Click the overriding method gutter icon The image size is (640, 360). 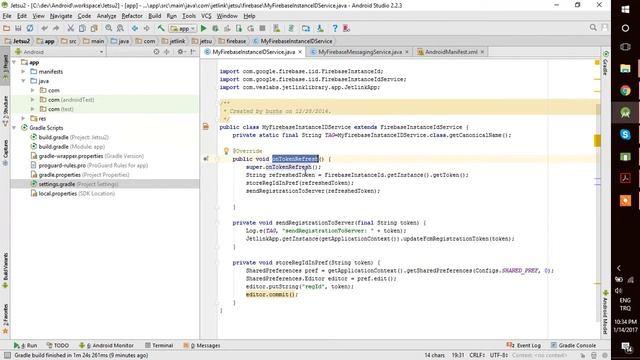point(206,159)
